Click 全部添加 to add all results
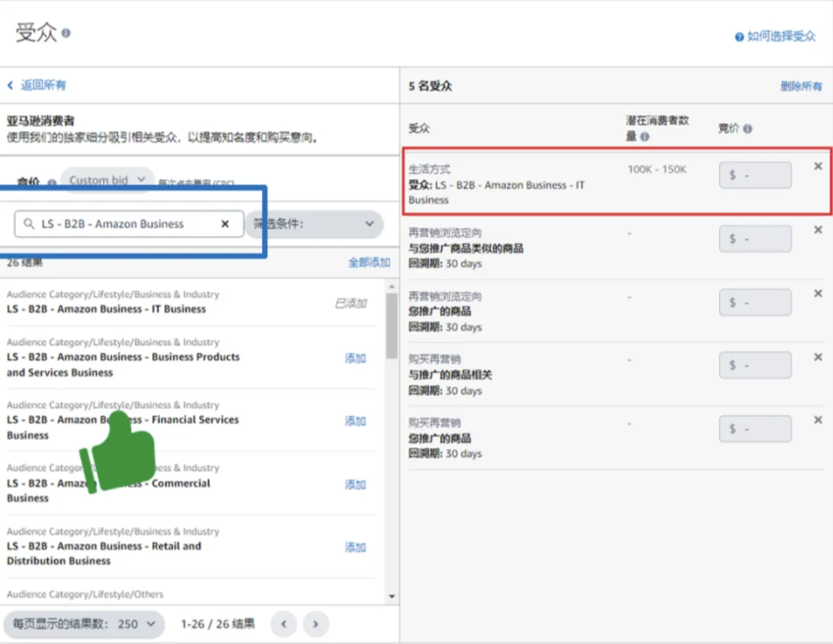 click(x=369, y=263)
